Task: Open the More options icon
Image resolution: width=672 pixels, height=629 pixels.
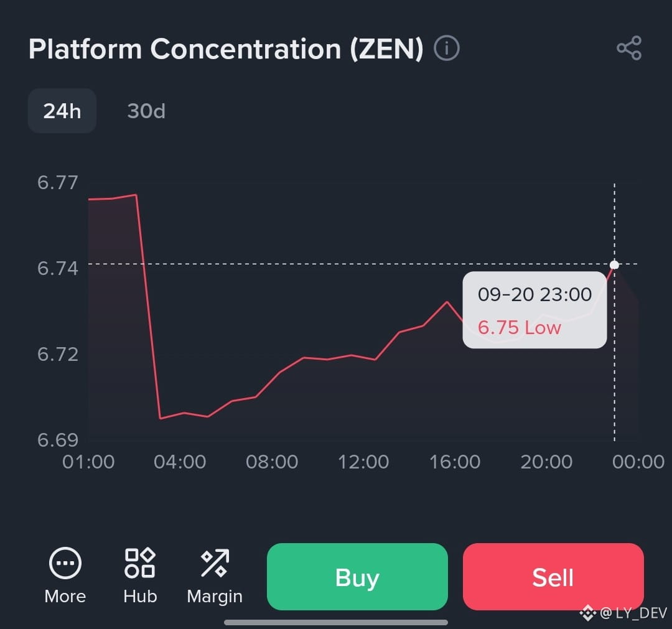Action: tap(65, 563)
